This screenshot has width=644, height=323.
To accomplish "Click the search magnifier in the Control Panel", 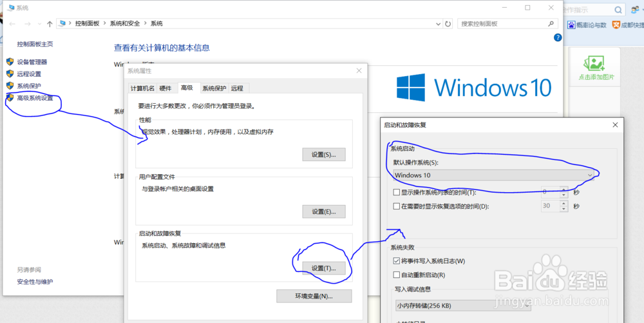I will [x=551, y=24].
